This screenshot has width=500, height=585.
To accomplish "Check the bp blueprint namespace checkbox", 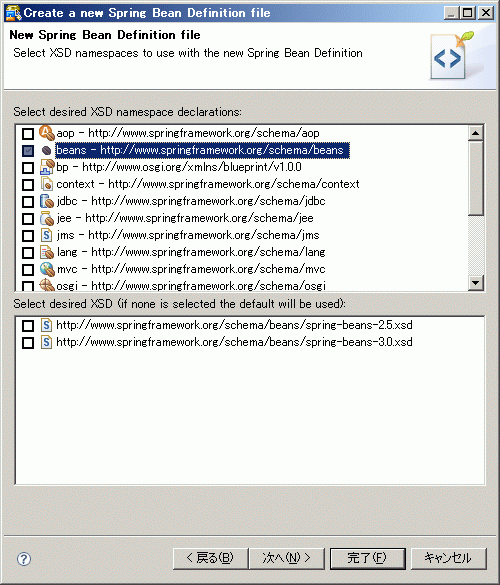I will click(28, 168).
